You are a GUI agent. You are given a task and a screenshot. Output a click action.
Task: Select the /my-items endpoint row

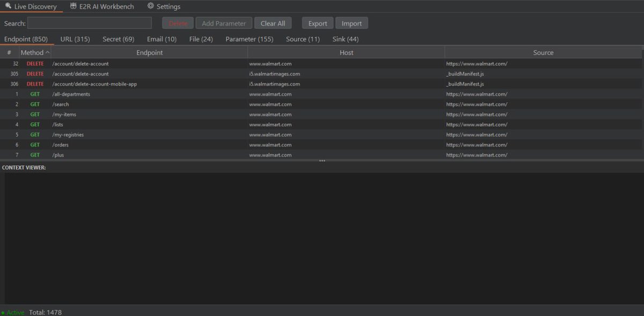[321, 115]
